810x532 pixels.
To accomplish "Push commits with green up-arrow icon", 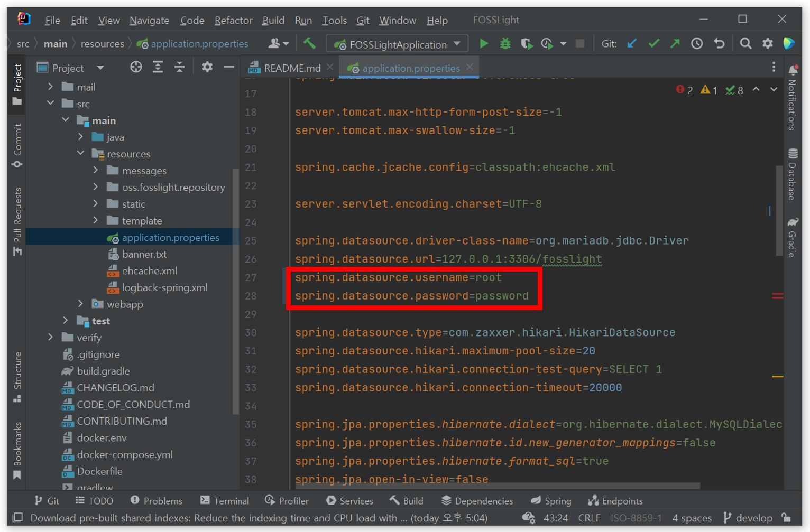I will (x=675, y=44).
